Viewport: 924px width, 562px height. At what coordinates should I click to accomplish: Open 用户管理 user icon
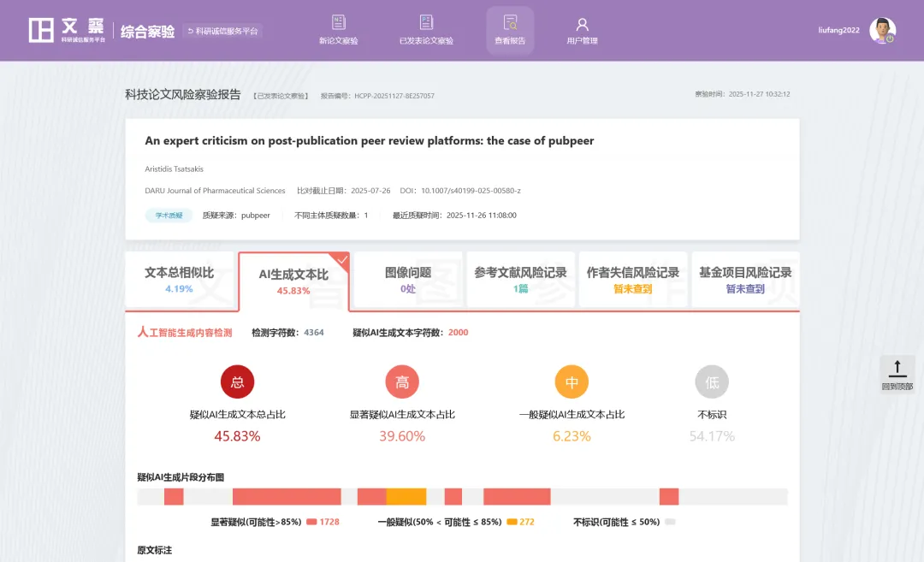[x=582, y=24]
